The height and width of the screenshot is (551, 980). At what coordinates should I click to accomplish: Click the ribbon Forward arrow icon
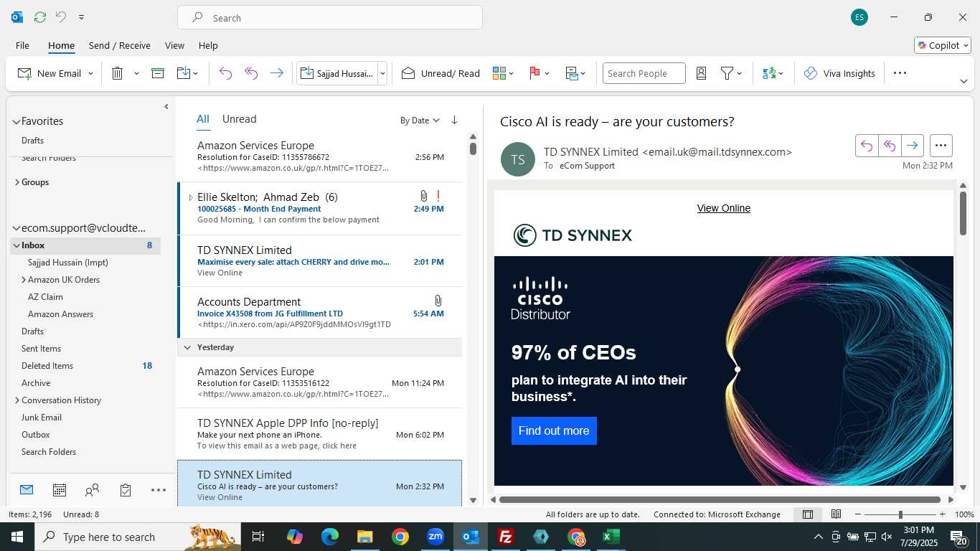276,73
